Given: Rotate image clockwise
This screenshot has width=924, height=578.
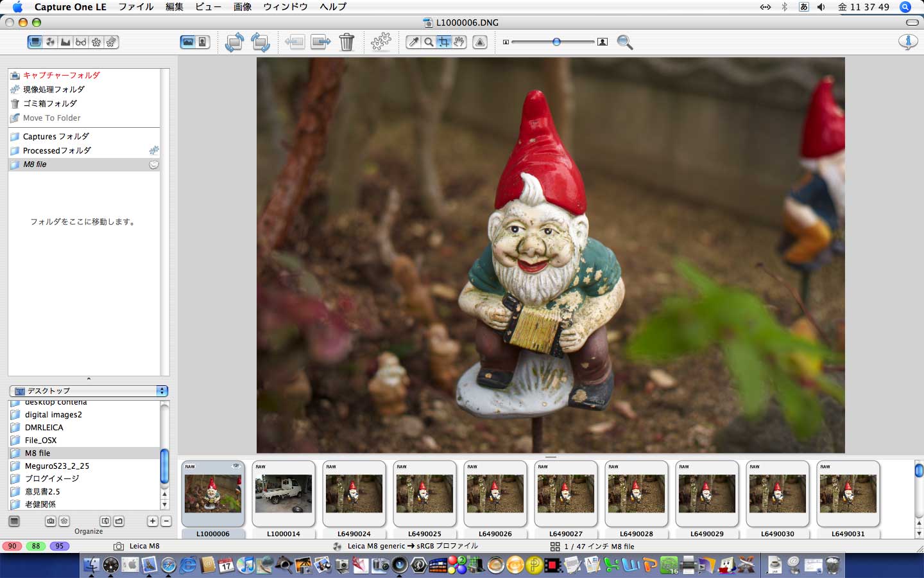Looking at the screenshot, I should (x=260, y=42).
